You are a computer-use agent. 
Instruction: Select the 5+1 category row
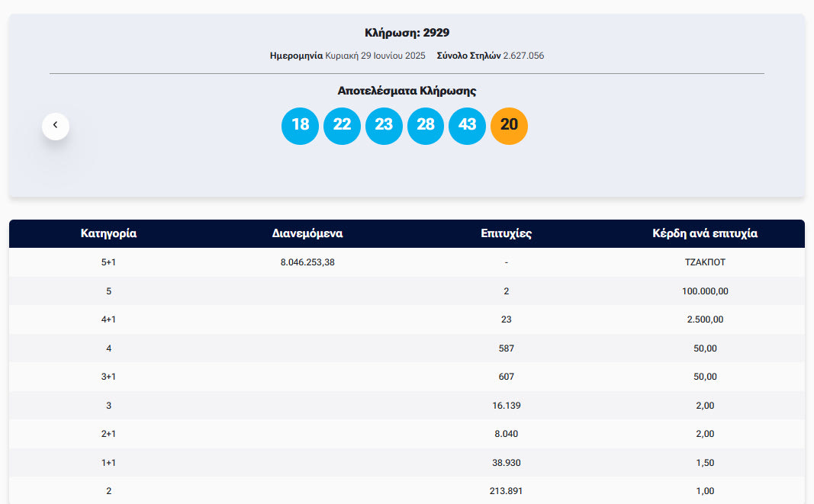[108, 262]
